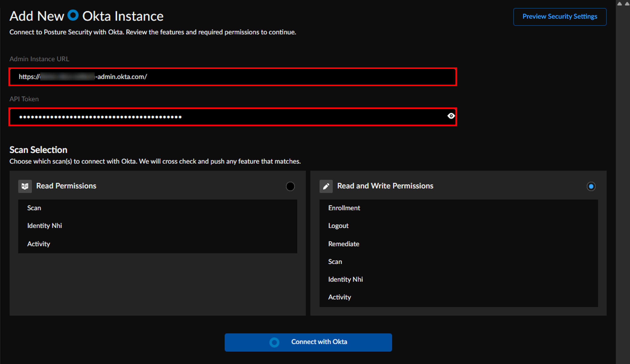Select the Read Permissions radio button

point(290,186)
